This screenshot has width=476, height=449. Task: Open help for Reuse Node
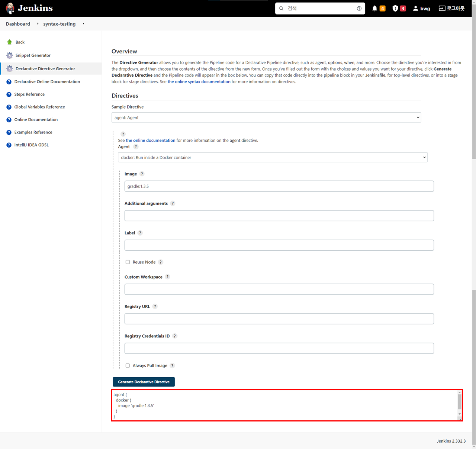click(x=161, y=262)
